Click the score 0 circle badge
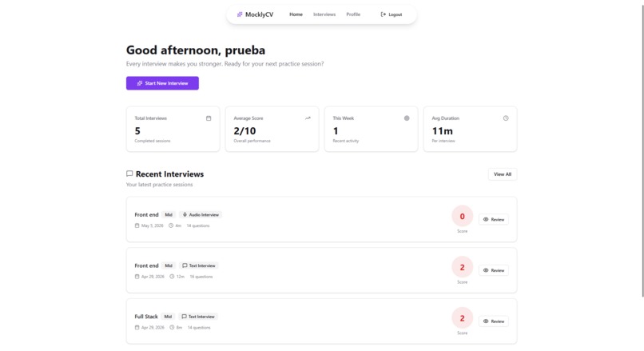The image size is (644, 351). (462, 216)
